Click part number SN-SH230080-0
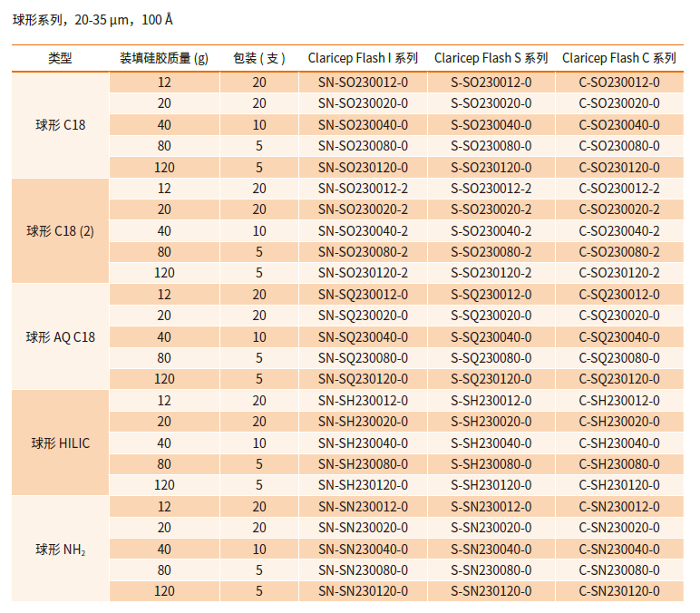This screenshot has height=613, width=700. coord(363,464)
